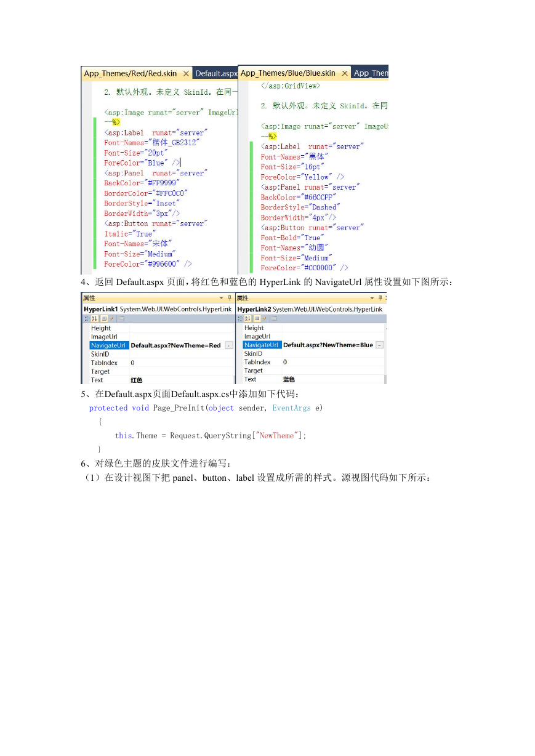Show categorized view in HyperLink1 properties
This screenshot has width=535, height=756.
coord(86,318)
